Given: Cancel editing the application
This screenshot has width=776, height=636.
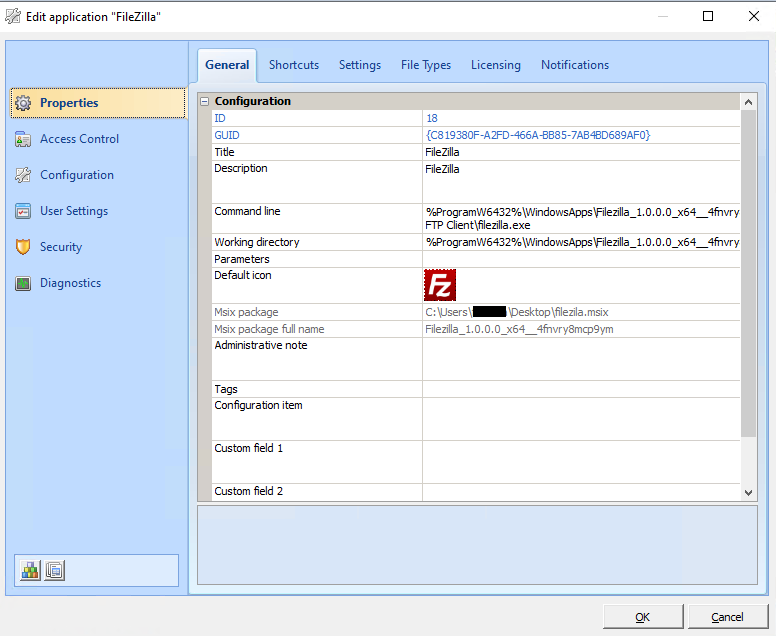Looking at the screenshot, I should point(727,617).
